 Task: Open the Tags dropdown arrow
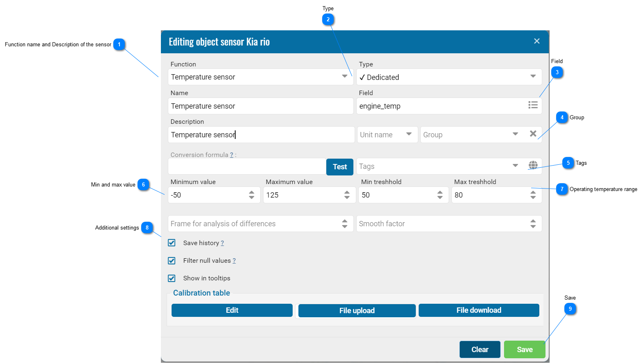[x=515, y=166]
